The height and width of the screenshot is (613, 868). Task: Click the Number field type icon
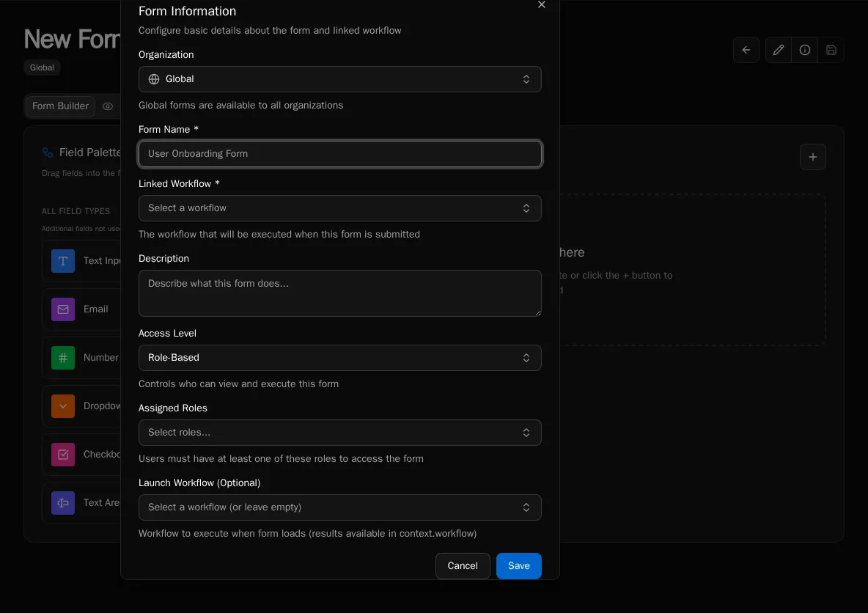coord(63,358)
